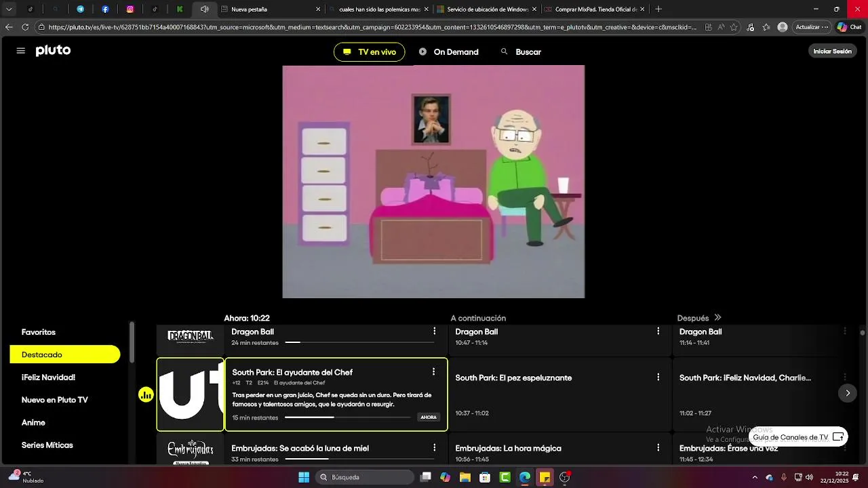
Task: Add this page to favorites (star)
Action: pos(734,27)
